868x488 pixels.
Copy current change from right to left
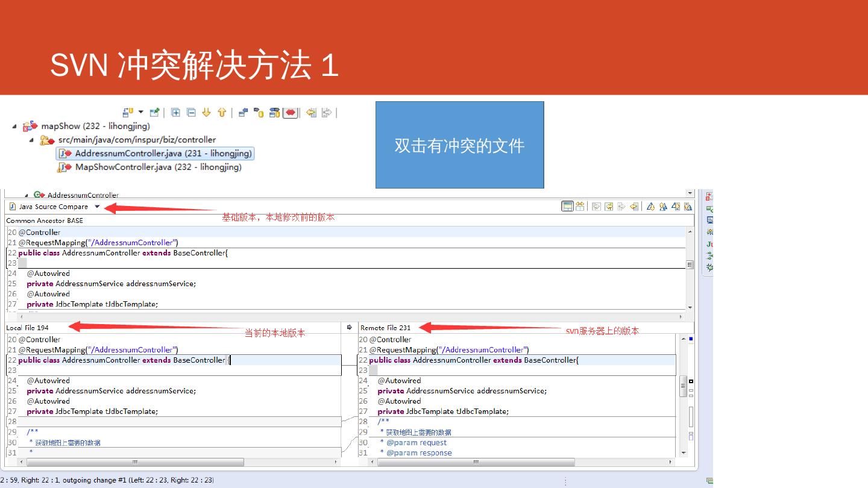[x=634, y=207]
